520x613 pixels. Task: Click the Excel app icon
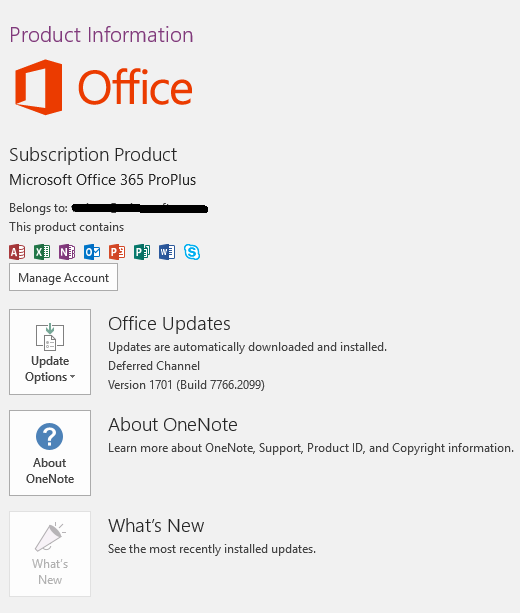(x=42, y=252)
